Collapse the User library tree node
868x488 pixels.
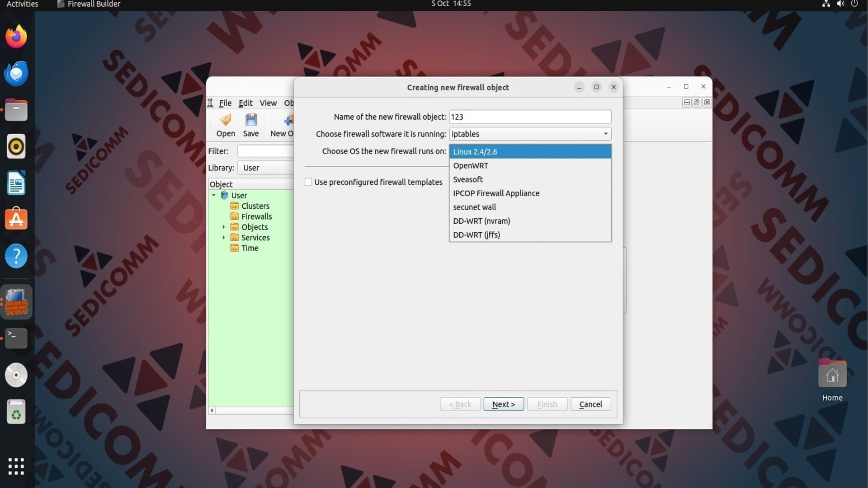coord(214,195)
